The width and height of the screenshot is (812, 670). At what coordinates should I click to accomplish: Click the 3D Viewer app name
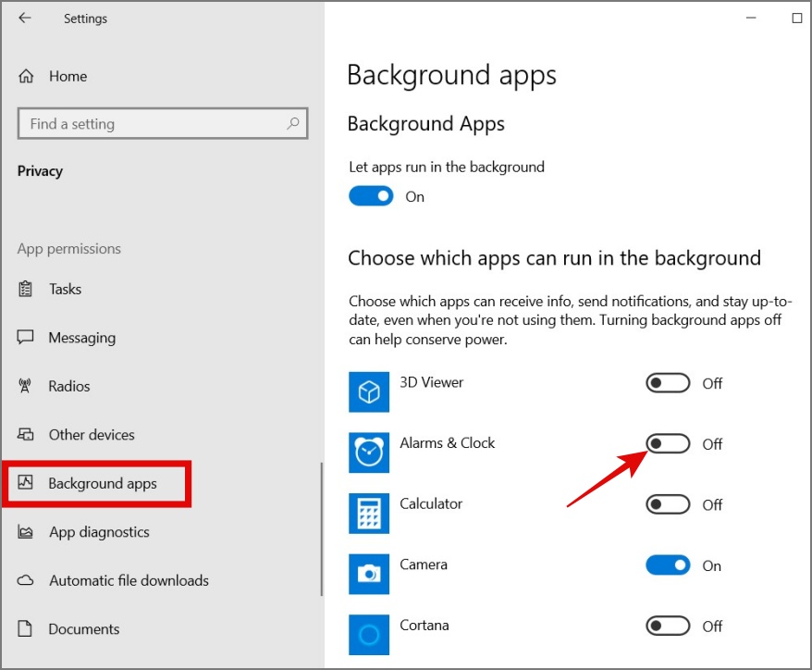click(x=431, y=382)
